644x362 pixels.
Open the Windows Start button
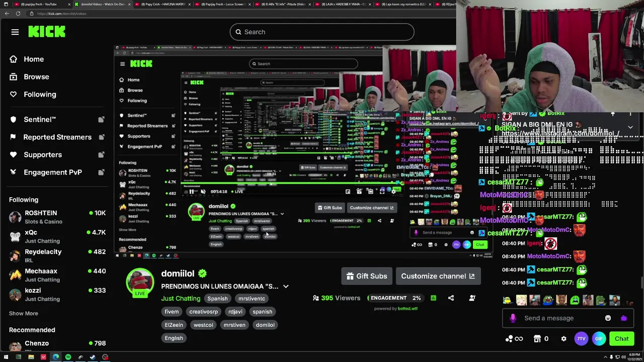[x=6, y=357]
